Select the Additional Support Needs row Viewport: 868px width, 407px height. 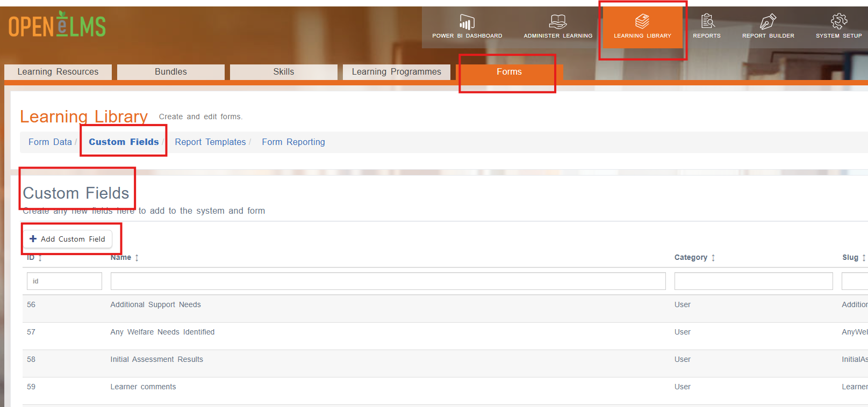(445, 309)
